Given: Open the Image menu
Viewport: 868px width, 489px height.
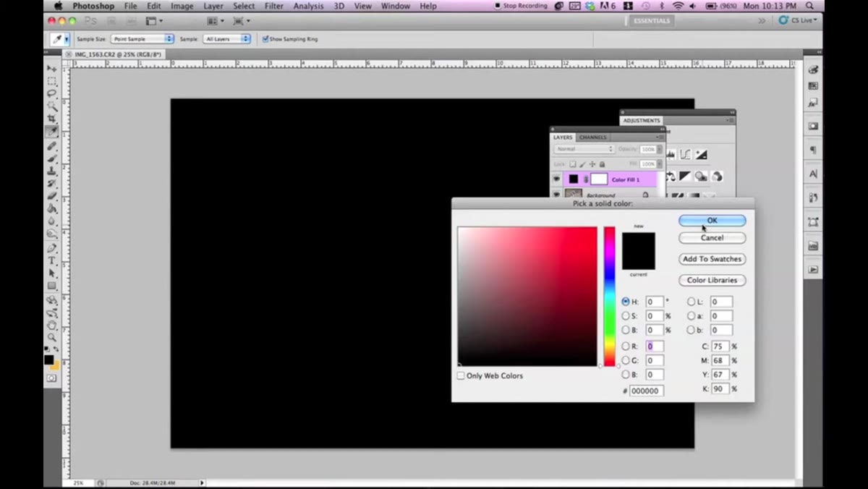Looking at the screenshot, I should 182,6.
